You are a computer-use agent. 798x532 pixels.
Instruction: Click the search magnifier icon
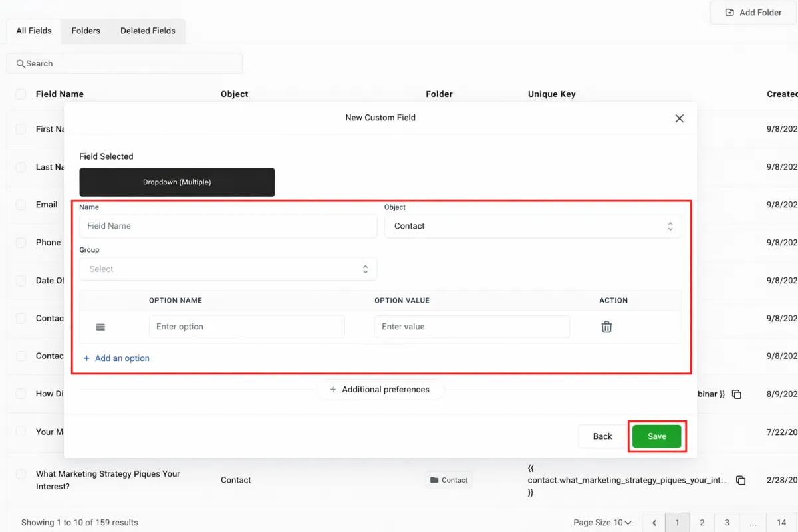point(20,63)
